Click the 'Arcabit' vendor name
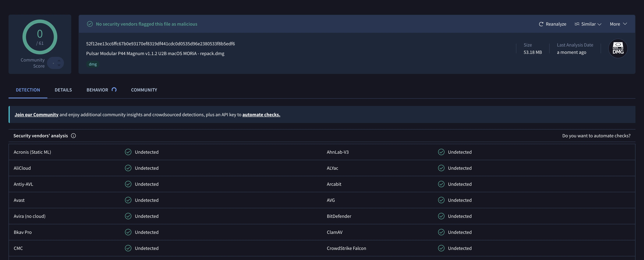The width and height of the screenshot is (644, 260). 334,184
